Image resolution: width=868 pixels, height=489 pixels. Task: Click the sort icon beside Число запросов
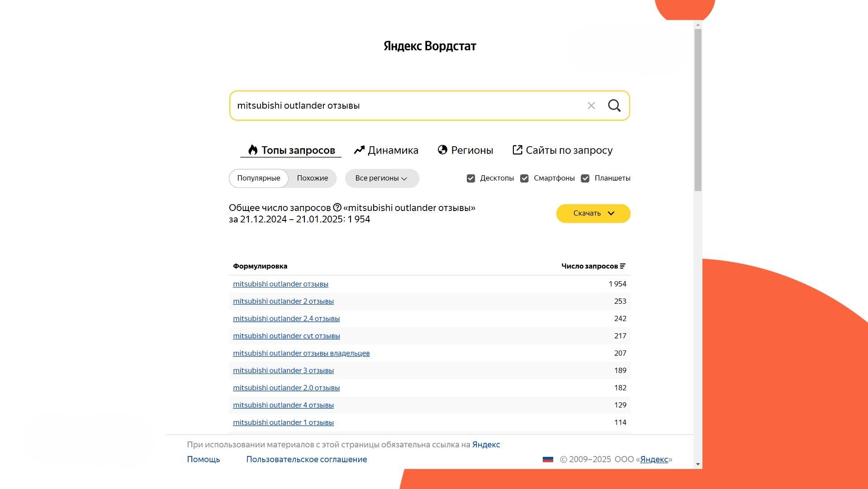[x=623, y=266]
